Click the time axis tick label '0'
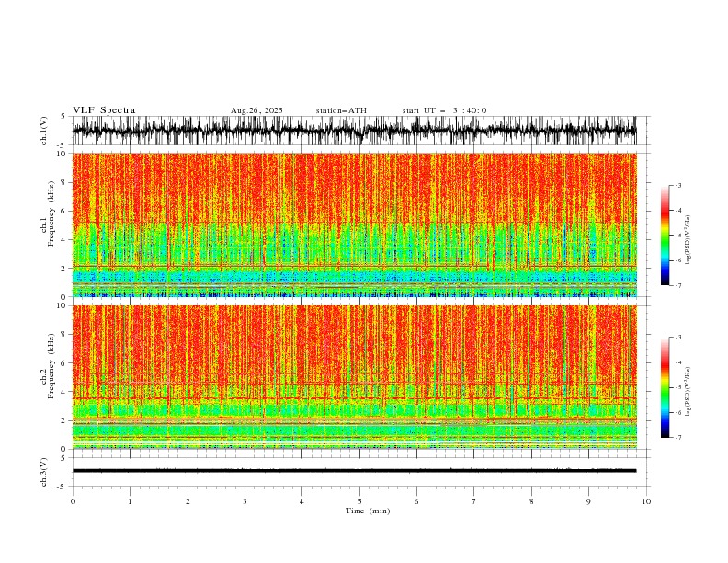The image size is (728, 563). point(73,501)
